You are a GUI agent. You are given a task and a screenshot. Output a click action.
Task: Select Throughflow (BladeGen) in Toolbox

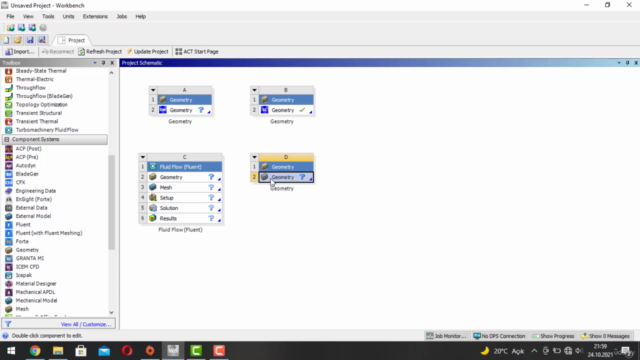[x=44, y=96]
